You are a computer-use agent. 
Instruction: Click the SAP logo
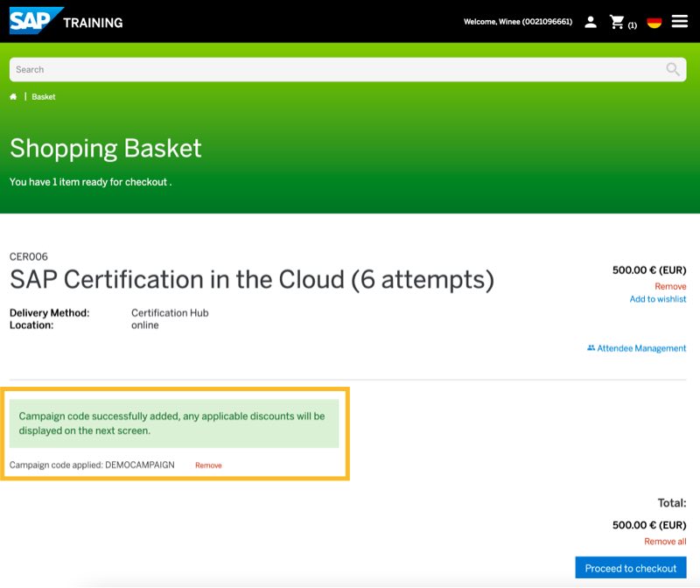click(x=36, y=21)
